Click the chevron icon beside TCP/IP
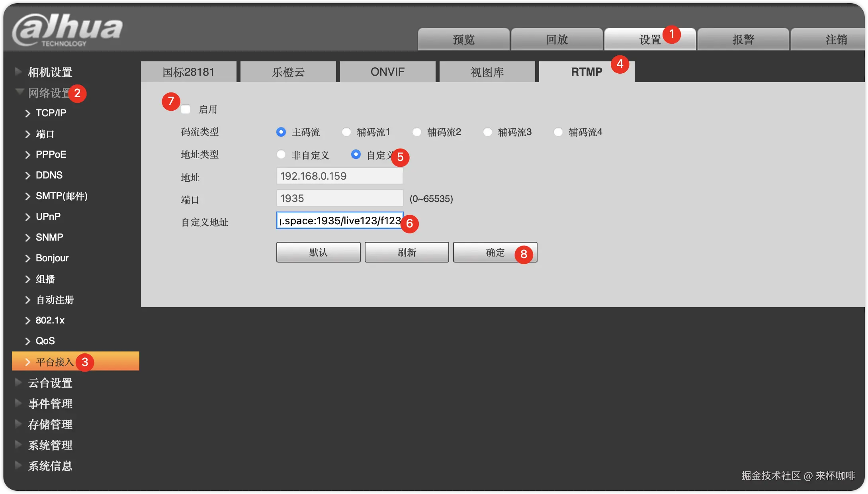The image size is (868, 494). pos(27,114)
